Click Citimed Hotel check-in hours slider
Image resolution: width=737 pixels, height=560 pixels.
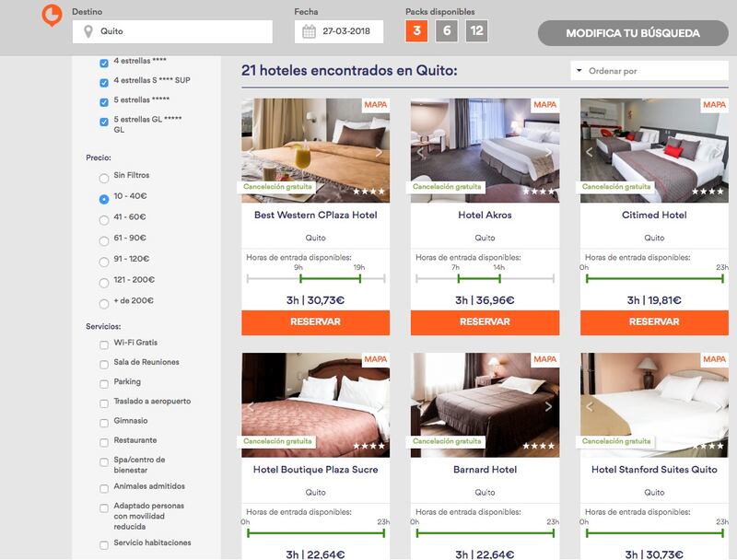click(654, 278)
